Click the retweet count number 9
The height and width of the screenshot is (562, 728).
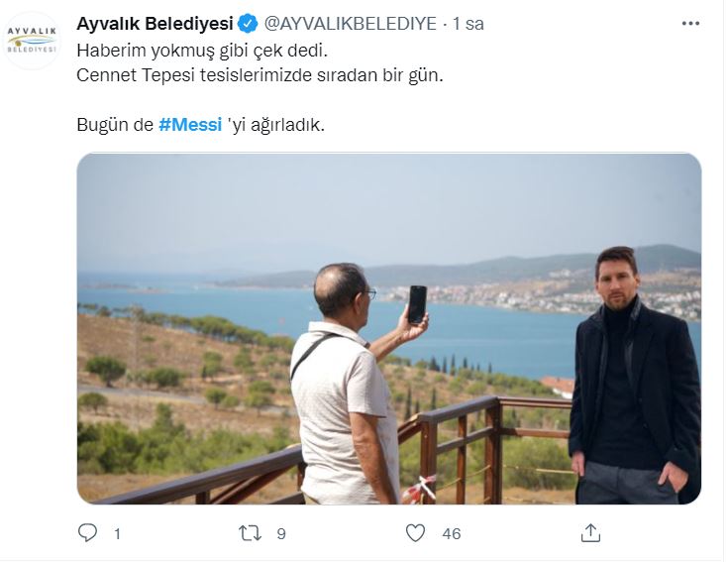pos(281,534)
